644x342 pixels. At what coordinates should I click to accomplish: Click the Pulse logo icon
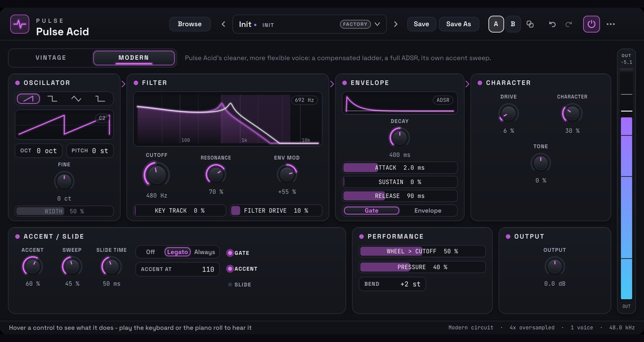(x=20, y=24)
